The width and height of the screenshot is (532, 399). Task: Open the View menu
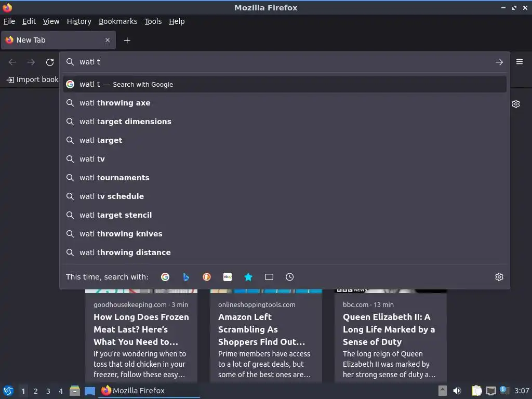(51, 21)
